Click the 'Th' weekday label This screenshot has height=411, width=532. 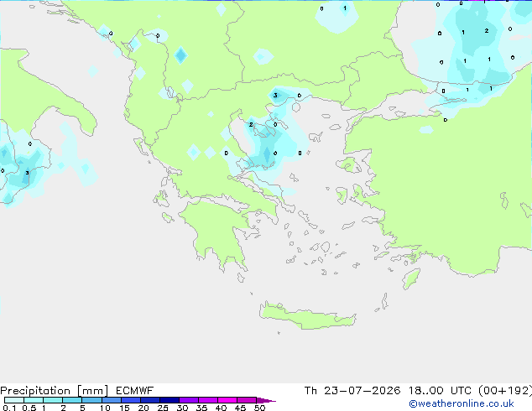pyautogui.click(x=310, y=391)
